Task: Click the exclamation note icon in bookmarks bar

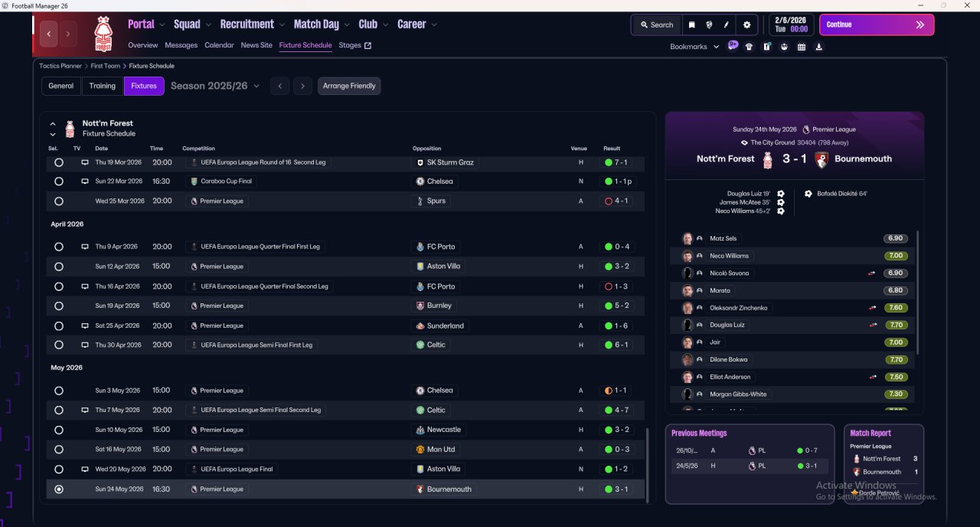Action: pyautogui.click(x=766, y=47)
